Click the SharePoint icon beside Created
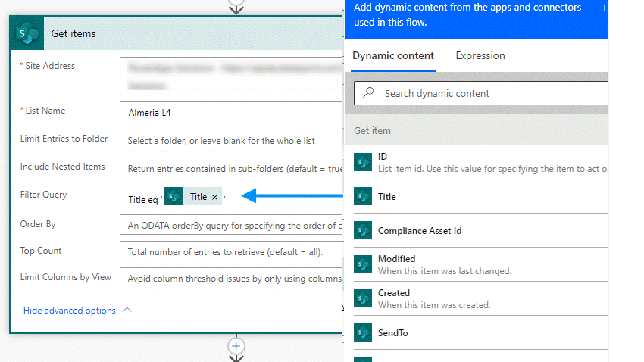This screenshot has width=644, height=362. pos(363,298)
